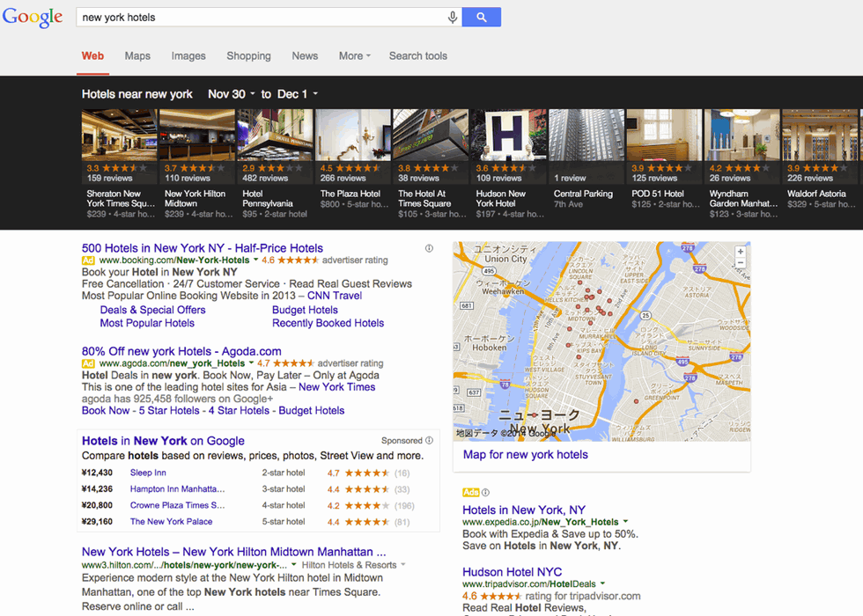Click Book Now link in Agoda ad
This screenshot has height=616, width=863.
pos(106,410)
